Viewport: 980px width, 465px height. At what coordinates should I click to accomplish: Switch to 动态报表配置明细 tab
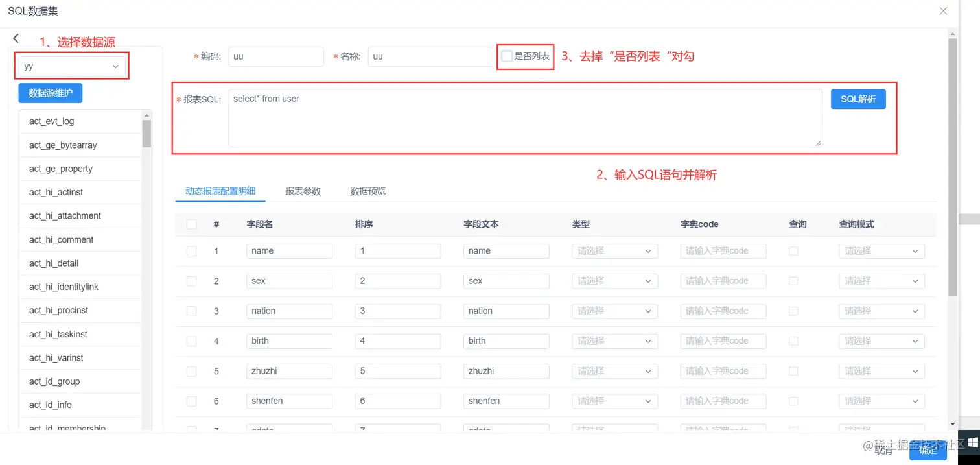click(220, 191)
